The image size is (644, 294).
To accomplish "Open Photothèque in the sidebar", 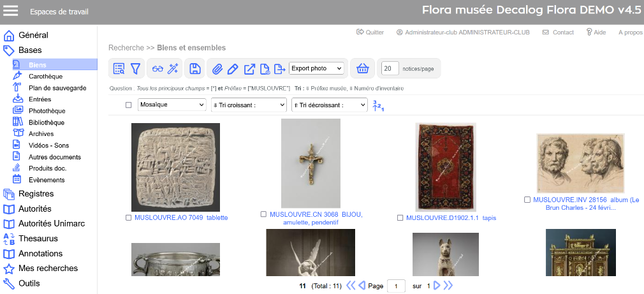I will tap(47, 111).
